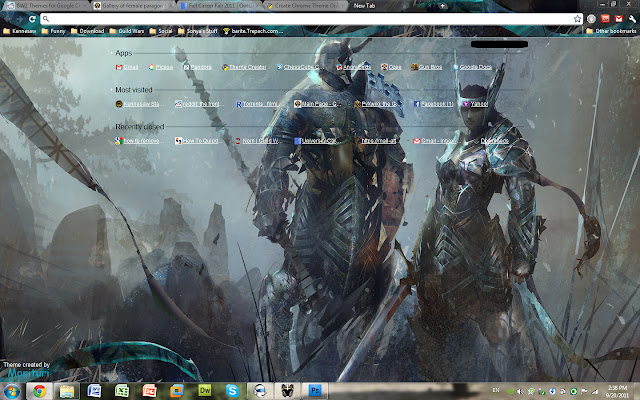The width and height of the screenshot is (640, 400).
Task: Open the Main Page most-visited link
Action: click(x=318, y=104)
